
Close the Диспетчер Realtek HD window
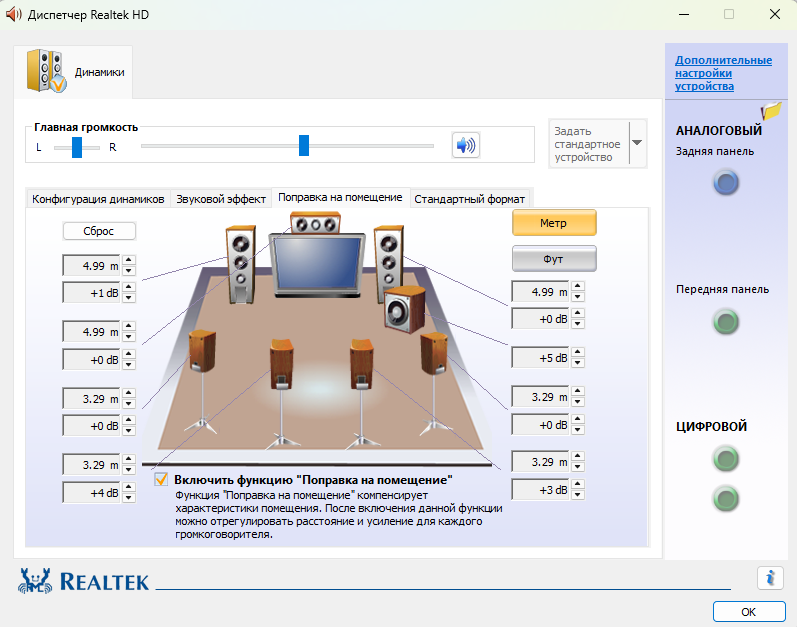tap(775, 14)
